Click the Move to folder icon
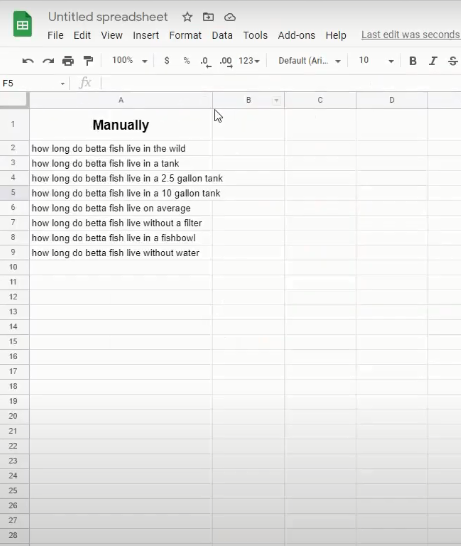The image size is (461, 546). click(x=208, y=17)
